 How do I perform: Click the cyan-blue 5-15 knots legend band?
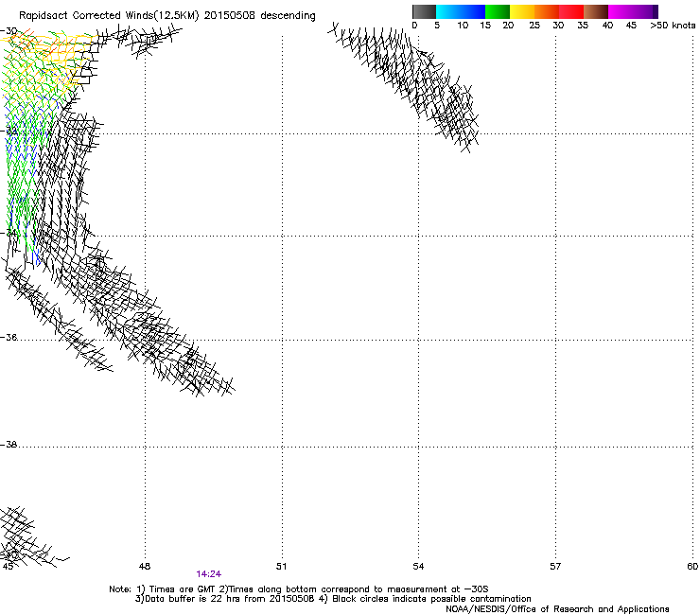461,11
